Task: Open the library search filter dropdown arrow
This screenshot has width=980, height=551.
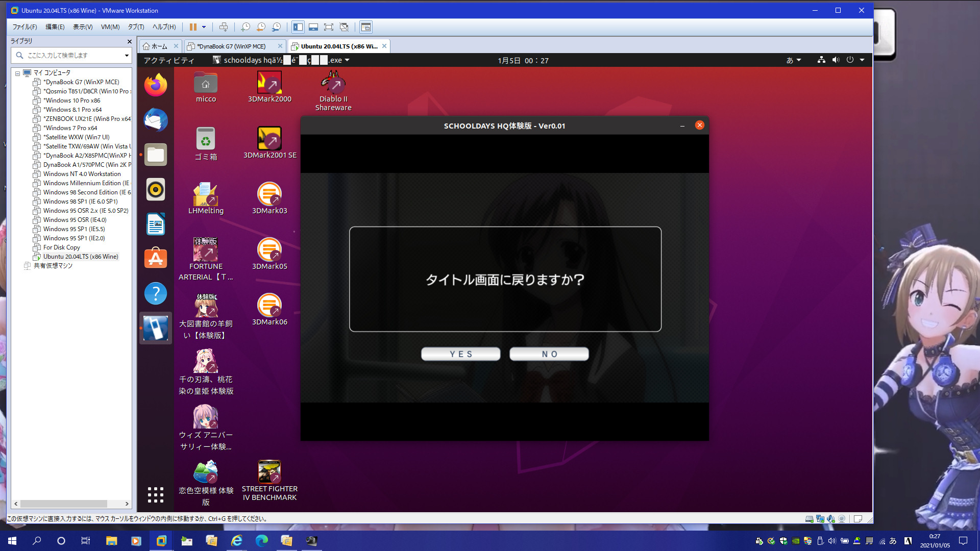Action: (127, 55)
